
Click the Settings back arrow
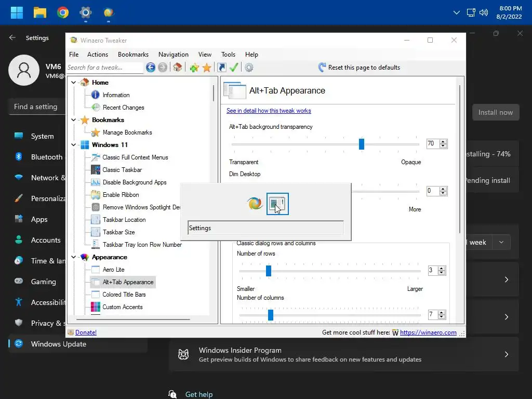pos(12,37)
